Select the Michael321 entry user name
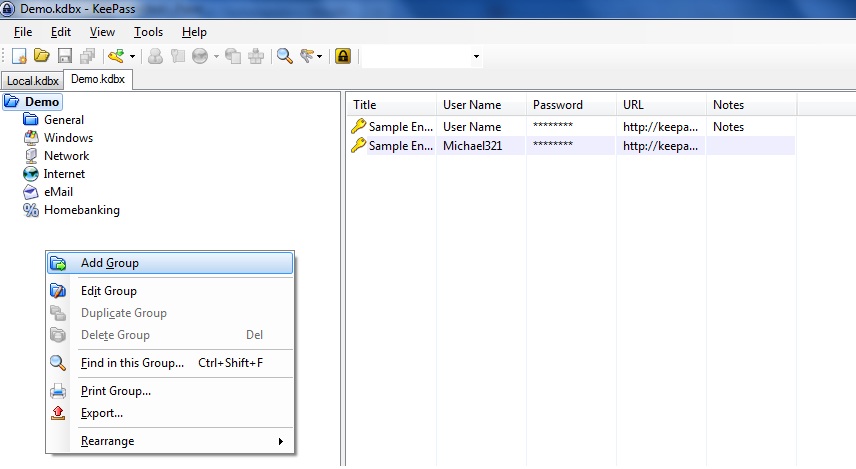856x469 pixels. coord(472,146)
